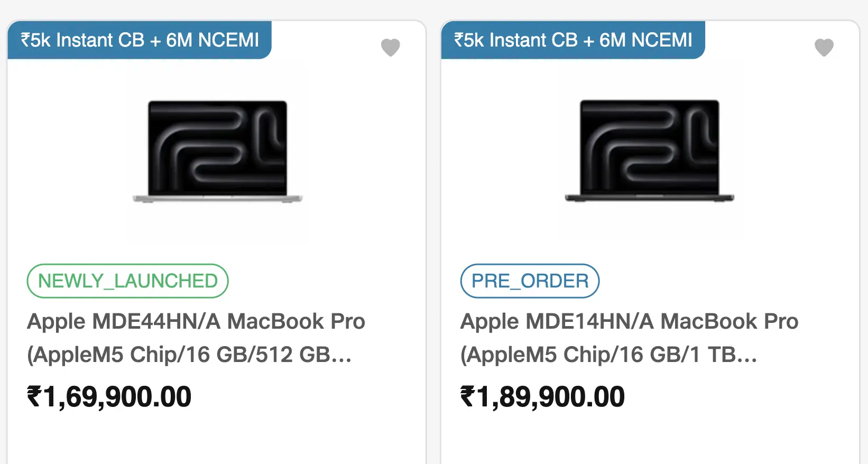Select the "(AppleM5 Chip/16 GB/1 TB…" spec line

(608, 355)
